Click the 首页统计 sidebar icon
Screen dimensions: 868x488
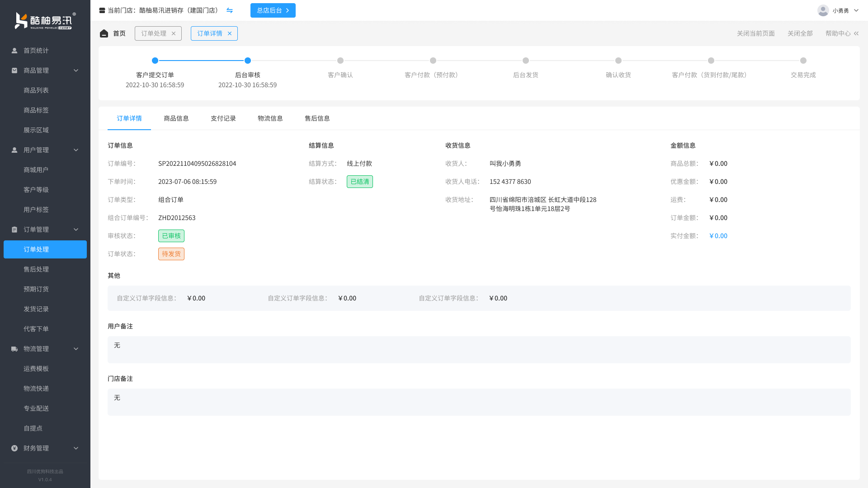(x=14, y=51)
